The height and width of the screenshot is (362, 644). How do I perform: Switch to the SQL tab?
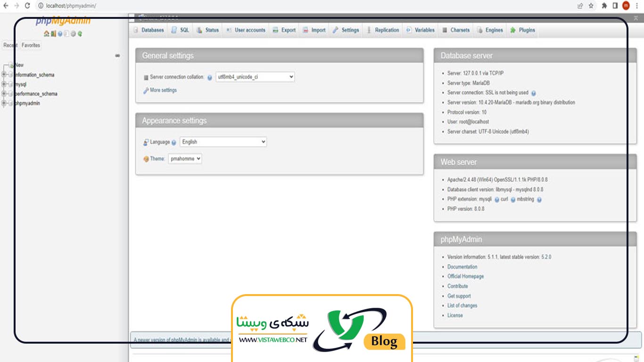(181, 30)
